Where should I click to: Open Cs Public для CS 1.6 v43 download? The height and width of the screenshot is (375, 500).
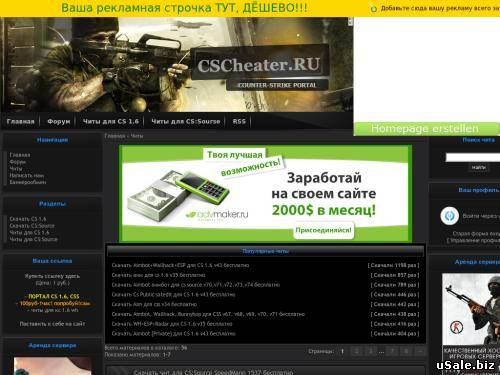tap(173, 294)
